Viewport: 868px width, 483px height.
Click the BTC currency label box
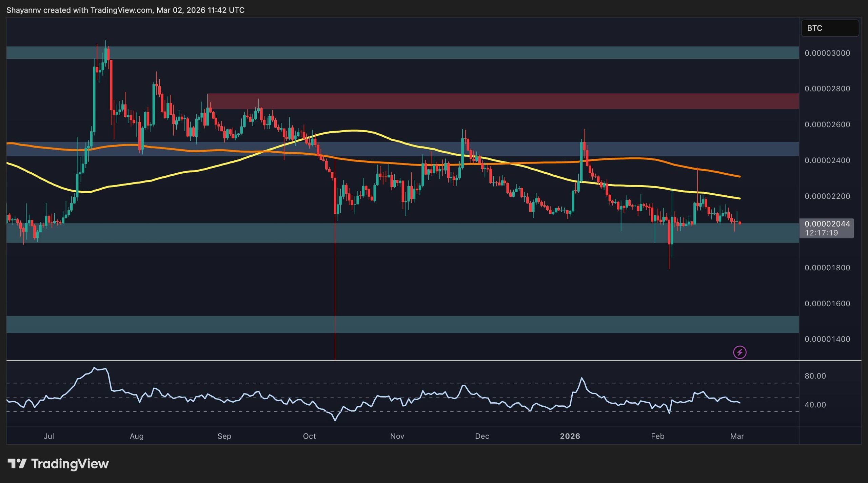point(829,28)
